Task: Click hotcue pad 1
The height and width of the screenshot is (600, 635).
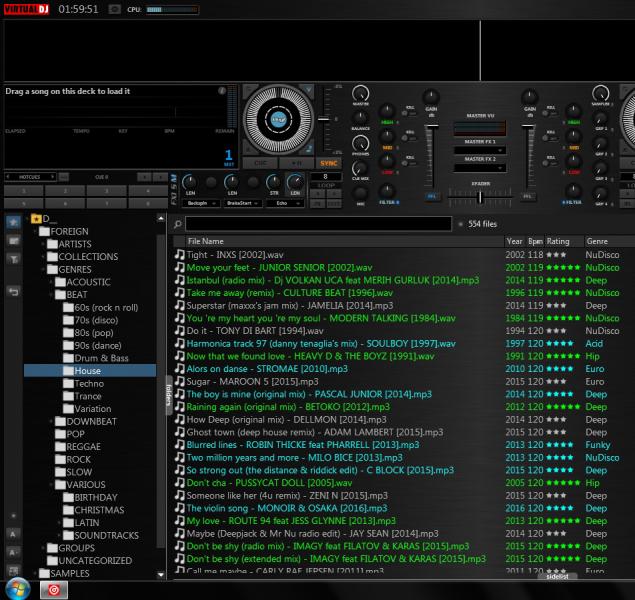Action: [x=23, y=190]
